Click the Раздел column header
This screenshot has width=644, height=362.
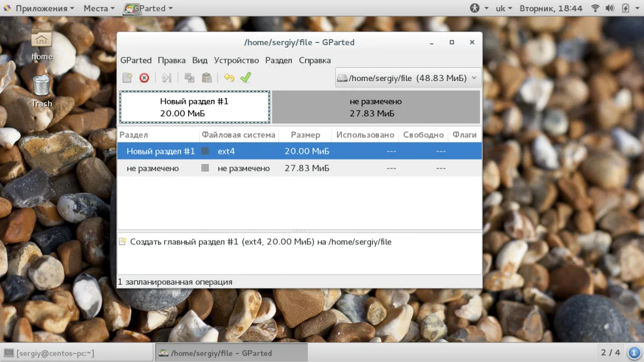click(158, 134)
